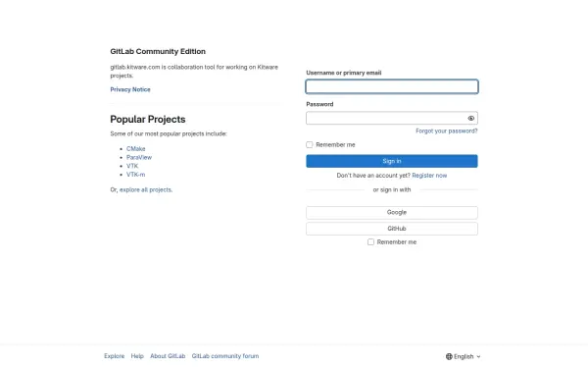588x368 pixels.
Task: Open the English language dropdown chevron
Action: (x=478, y=357)
